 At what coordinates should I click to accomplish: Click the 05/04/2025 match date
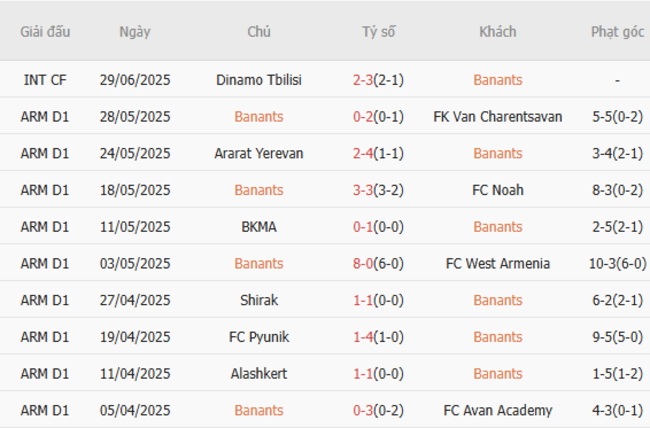click(135, 410)
